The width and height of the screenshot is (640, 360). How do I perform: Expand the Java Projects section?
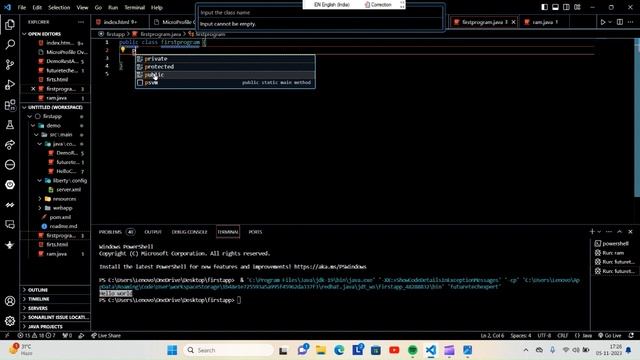55,327
